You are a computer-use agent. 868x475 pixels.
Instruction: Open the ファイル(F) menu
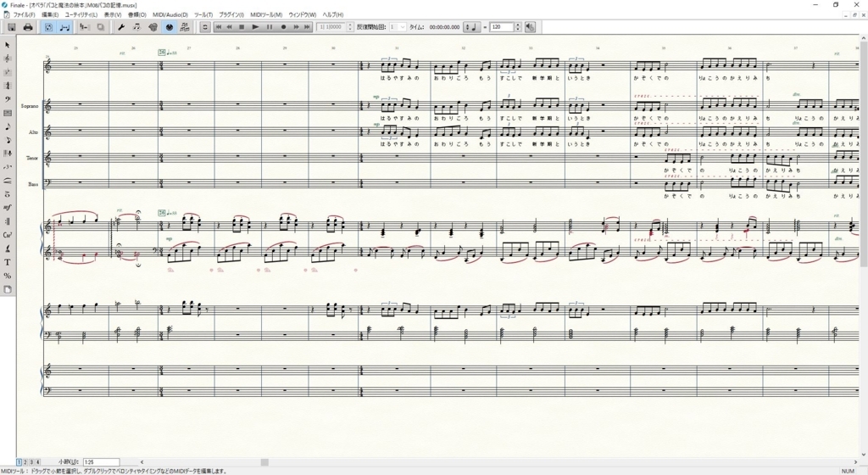pos(24,14)
